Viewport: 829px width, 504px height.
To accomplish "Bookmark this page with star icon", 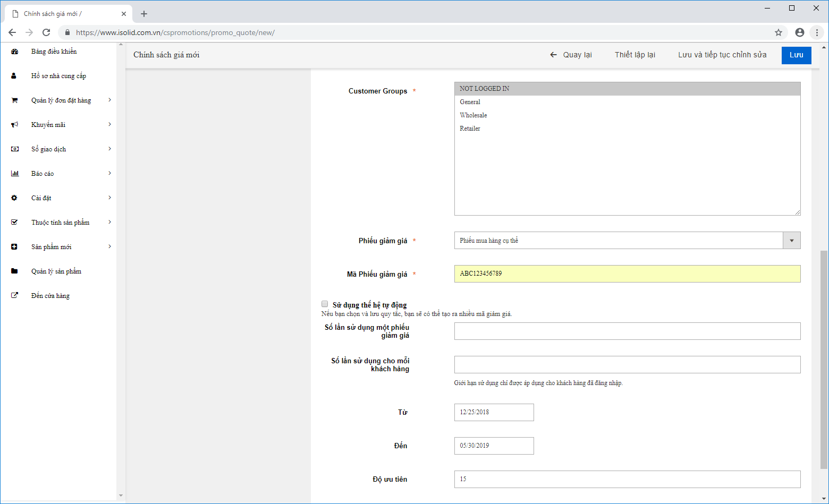I will [x=779, y=32].
